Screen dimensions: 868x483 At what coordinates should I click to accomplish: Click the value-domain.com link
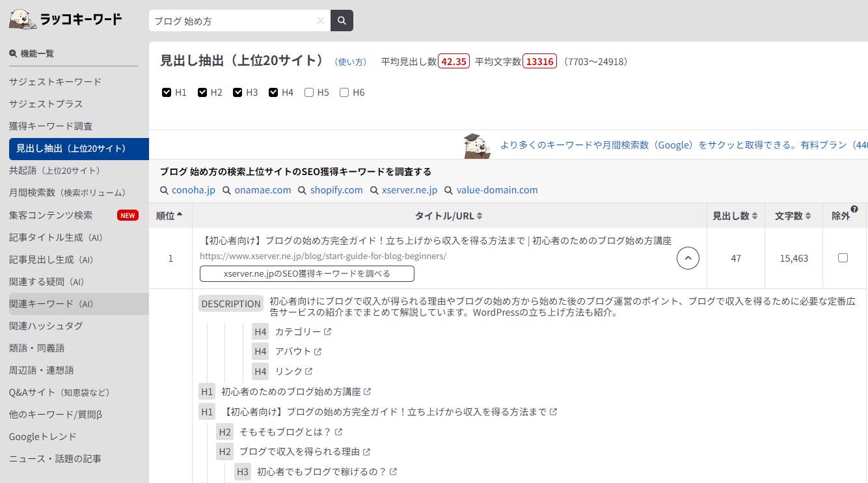[x=497, y=190]
